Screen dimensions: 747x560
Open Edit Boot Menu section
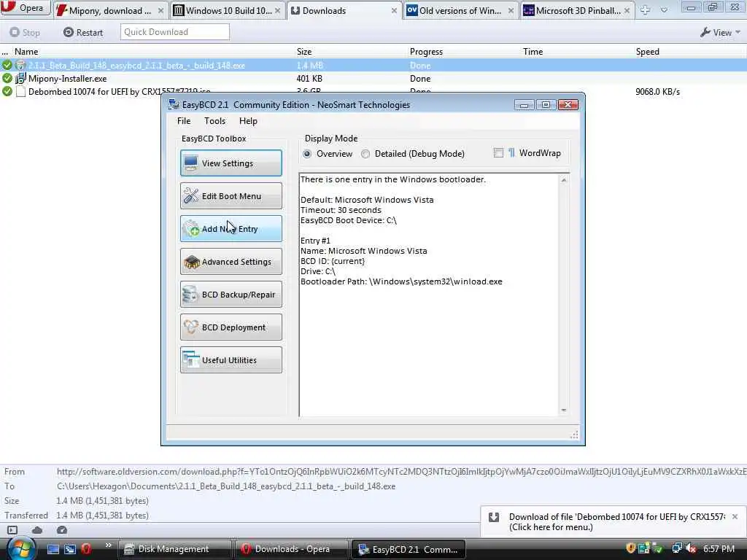231,195
